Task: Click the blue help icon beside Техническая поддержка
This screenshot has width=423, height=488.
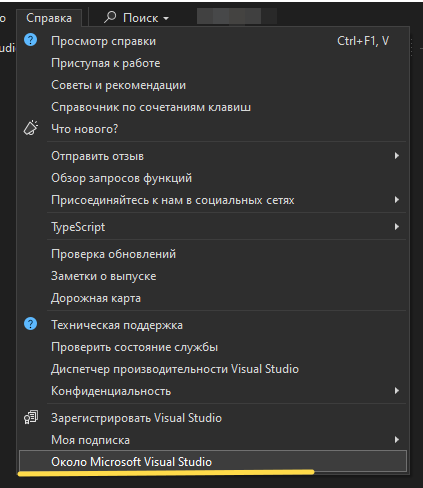Action: (x=30, y=324)
